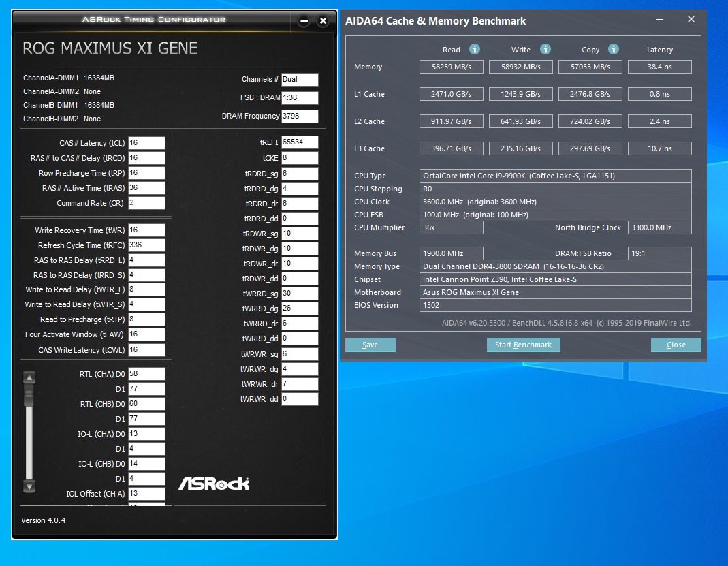Click the Memory Latency result box
The width and height of the screenshot is (728, 566).
(660, 67)
